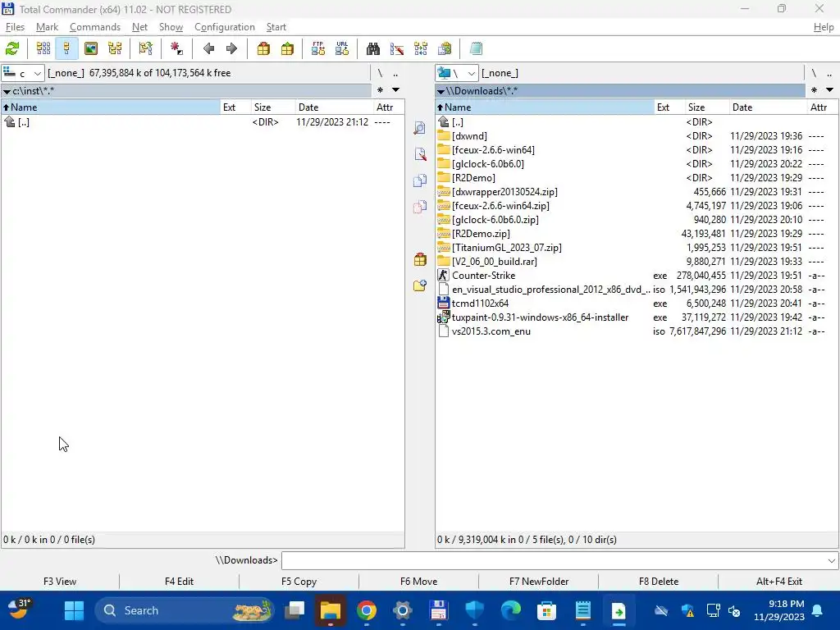Select the Counter-Strike exe file
The height and width of the screenshot is (630, 840).
click(483, 276)
